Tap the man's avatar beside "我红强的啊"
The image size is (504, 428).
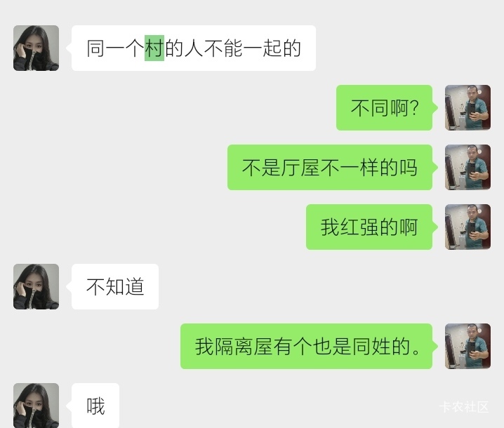(x=467, y=227)
